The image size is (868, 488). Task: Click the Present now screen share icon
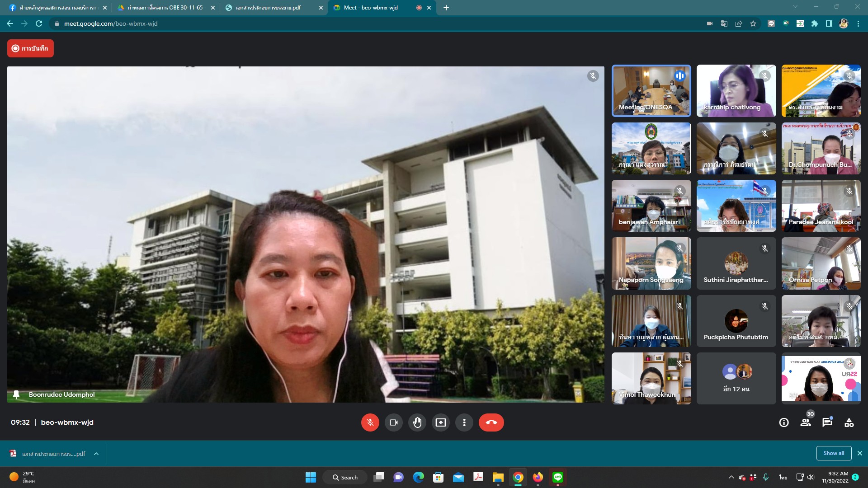[440, 422]
